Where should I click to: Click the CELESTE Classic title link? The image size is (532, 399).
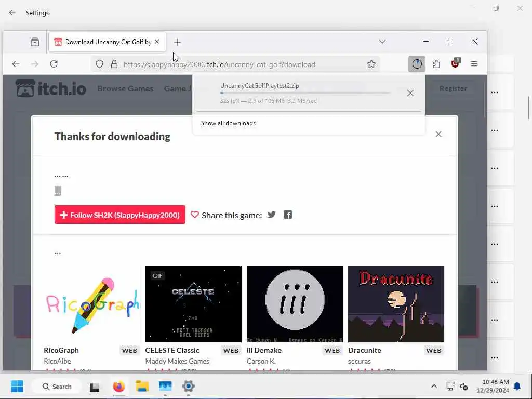[x=172, y=350]
